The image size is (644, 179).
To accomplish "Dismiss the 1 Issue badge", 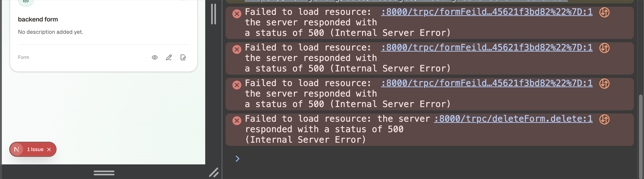I will 49,150.
